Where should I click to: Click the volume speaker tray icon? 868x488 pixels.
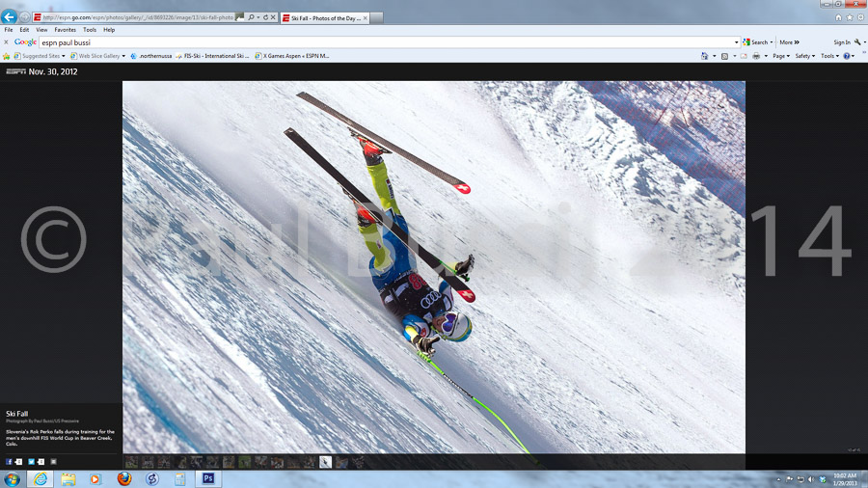[811, 479]
